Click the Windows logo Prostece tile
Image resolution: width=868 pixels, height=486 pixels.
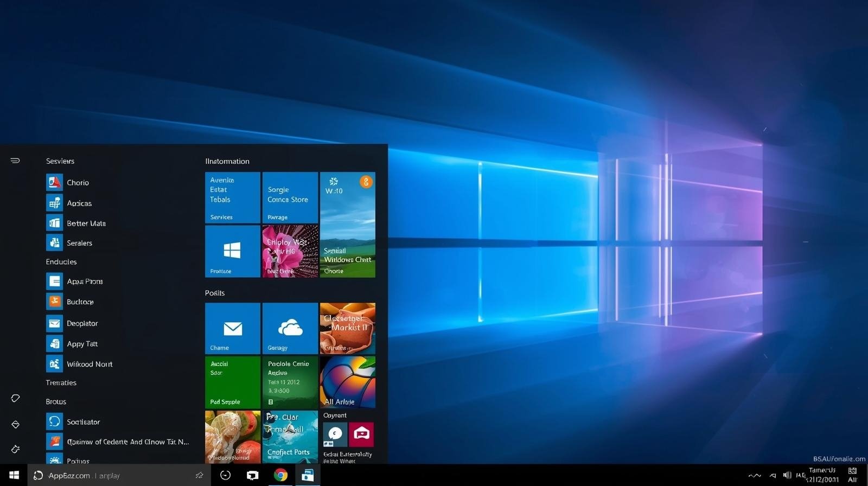click(x=233, y=251)
